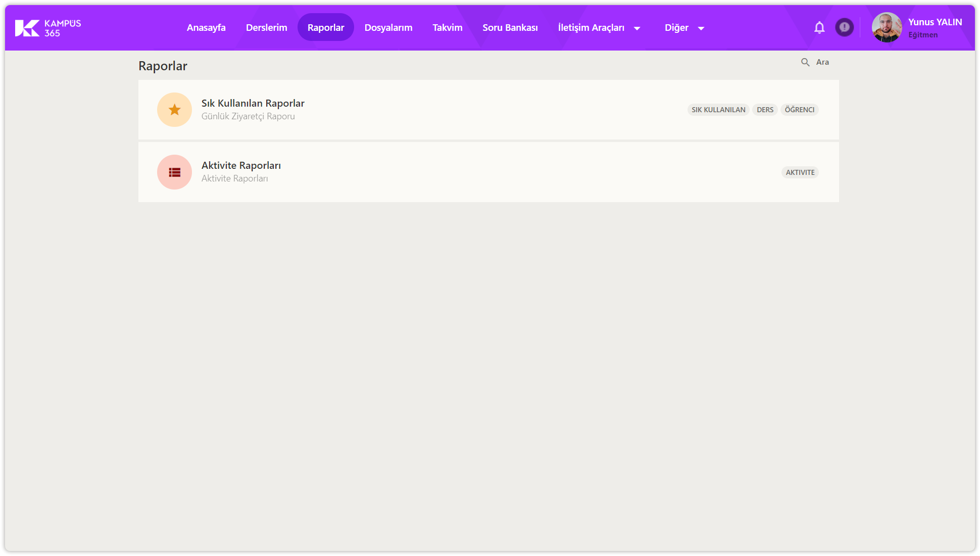This screenshot has height=556, width=980.
Task: Open Soru Bankası in the navbar
Action: [x=510, y=28]
